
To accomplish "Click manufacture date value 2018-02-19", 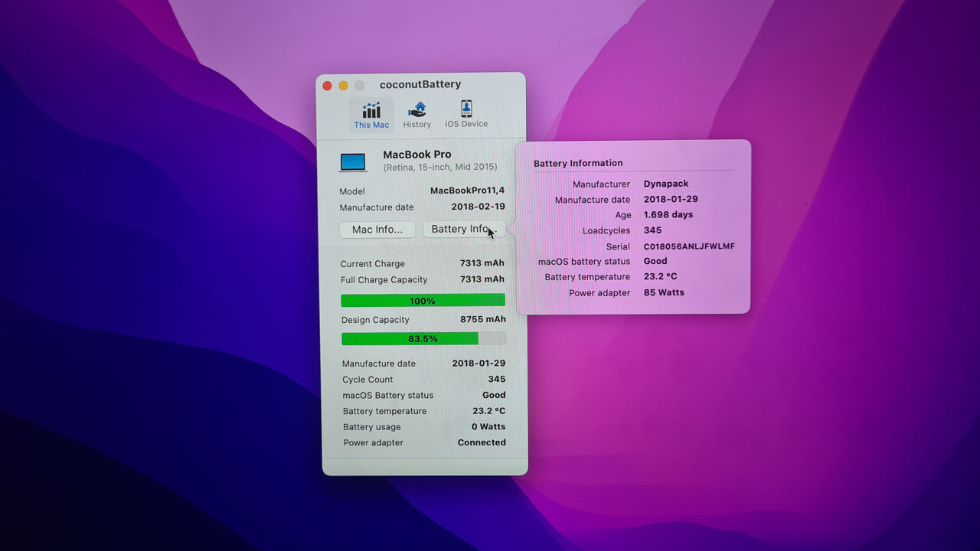I will 478,207.
